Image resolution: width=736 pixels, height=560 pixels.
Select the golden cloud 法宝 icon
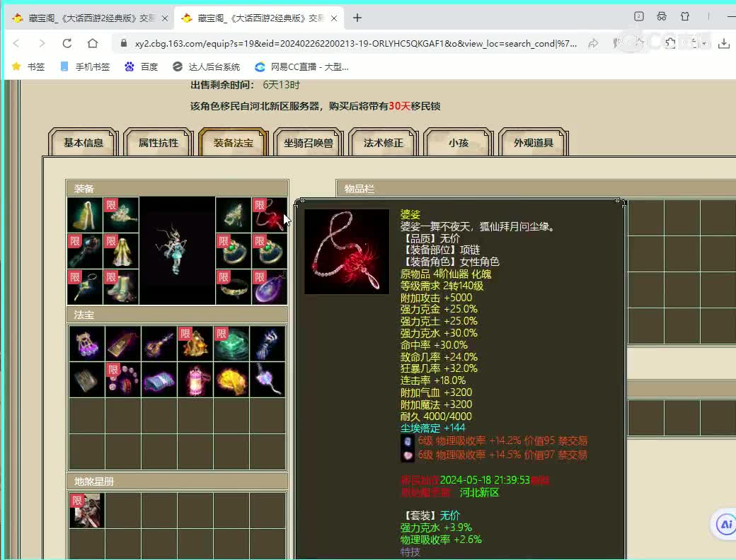tap(231, 380)
